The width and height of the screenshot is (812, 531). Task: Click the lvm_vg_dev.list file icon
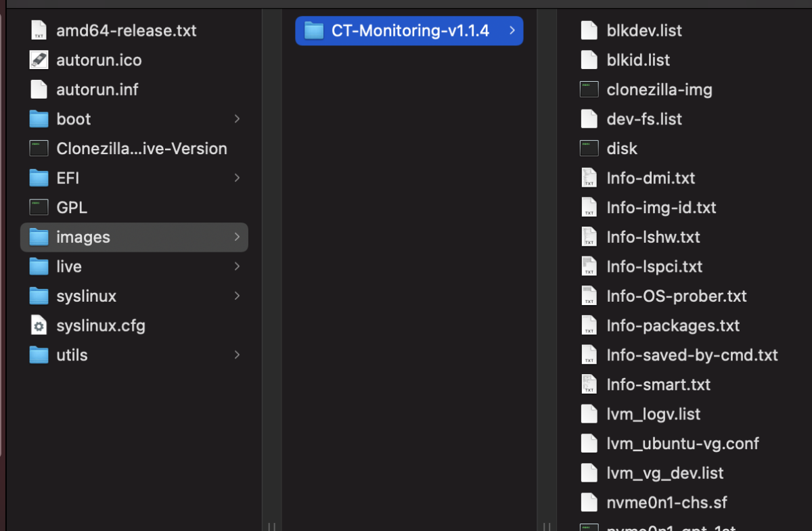tap(589, 473)
